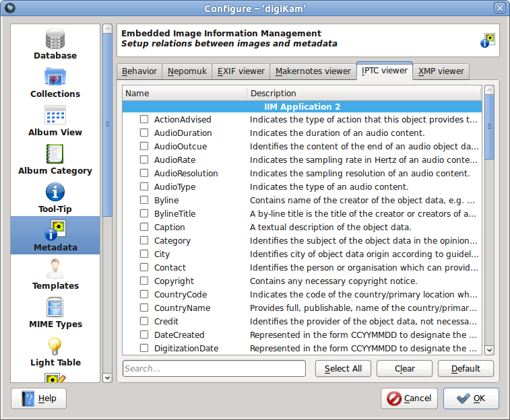Restore the Default tag selection
This screenshot has height=420, width=510.
click(466, 368)
